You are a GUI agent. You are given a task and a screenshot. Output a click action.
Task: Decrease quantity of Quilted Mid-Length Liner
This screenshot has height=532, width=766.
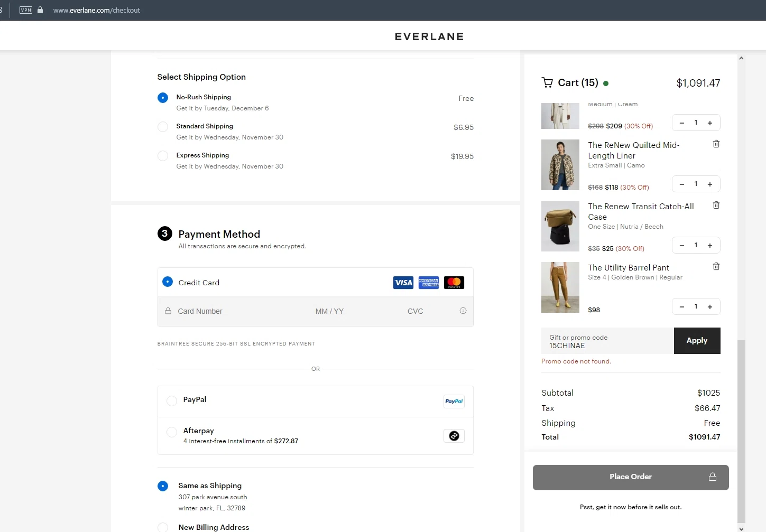pyautogui.click(x=682, y=184)
